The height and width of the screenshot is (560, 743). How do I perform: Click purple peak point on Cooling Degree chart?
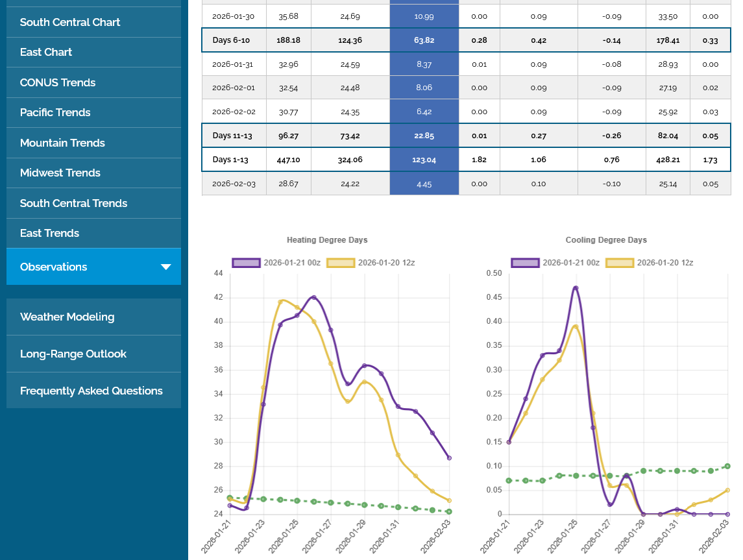click(x=576, y=287)
